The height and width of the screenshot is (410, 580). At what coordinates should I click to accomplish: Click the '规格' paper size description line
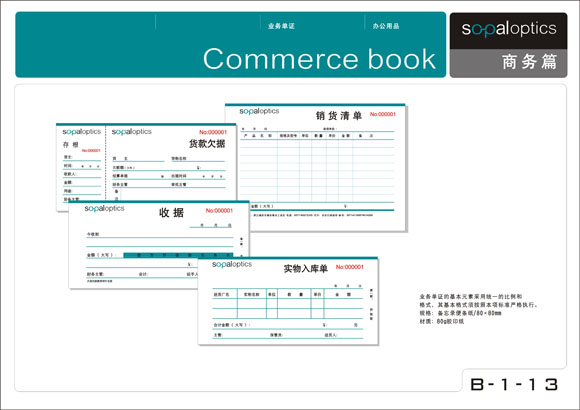[x=460, y=313]
